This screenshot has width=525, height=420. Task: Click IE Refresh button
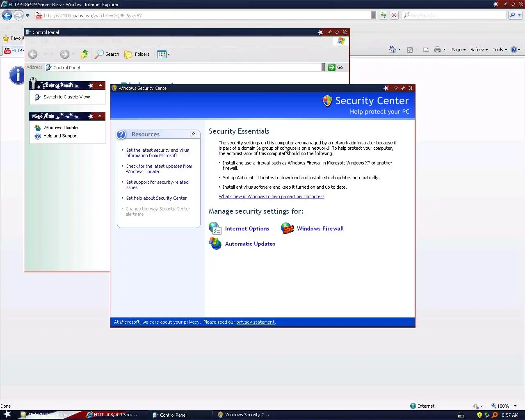tap(383, 15)
